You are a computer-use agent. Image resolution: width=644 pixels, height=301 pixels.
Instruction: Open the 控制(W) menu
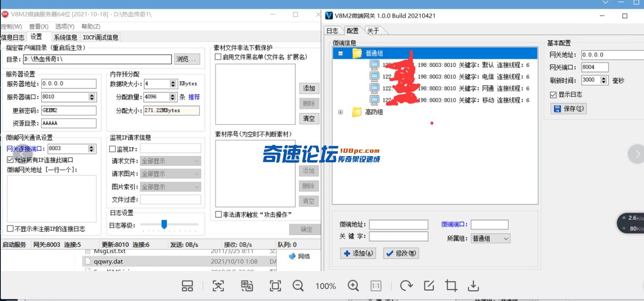(11, 27)
